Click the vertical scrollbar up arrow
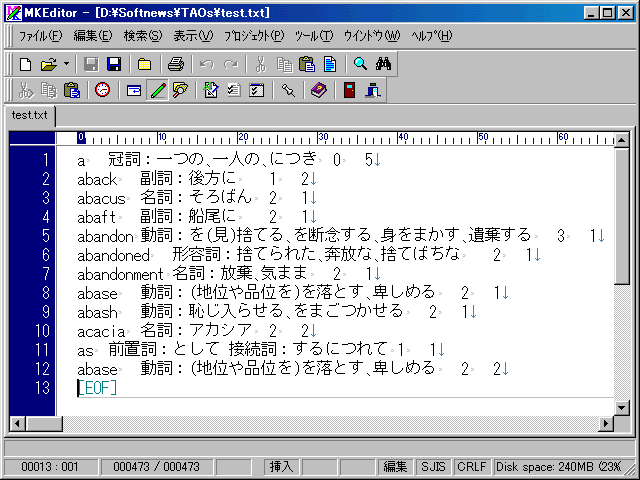 pyautogui.click(x=622, y=141)
